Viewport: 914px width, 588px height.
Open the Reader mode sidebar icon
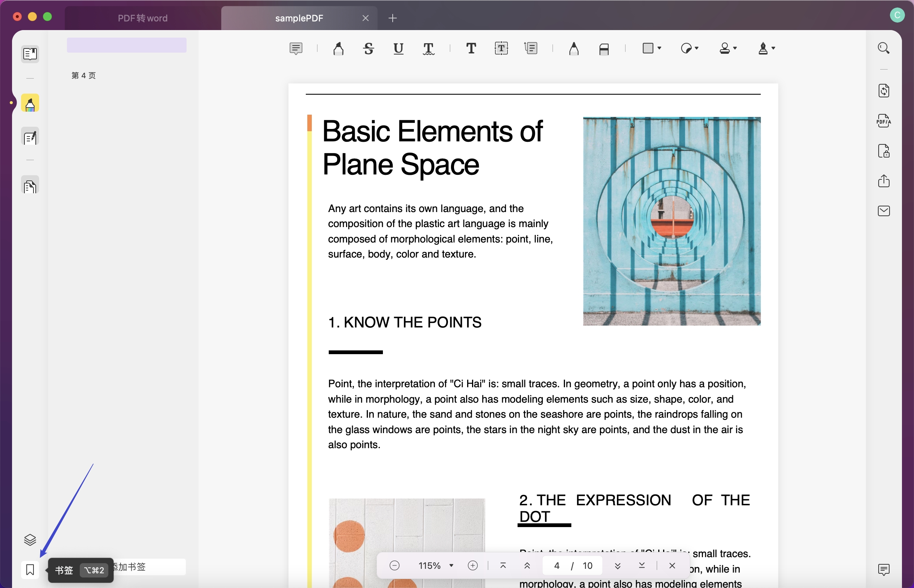point(30,54)
